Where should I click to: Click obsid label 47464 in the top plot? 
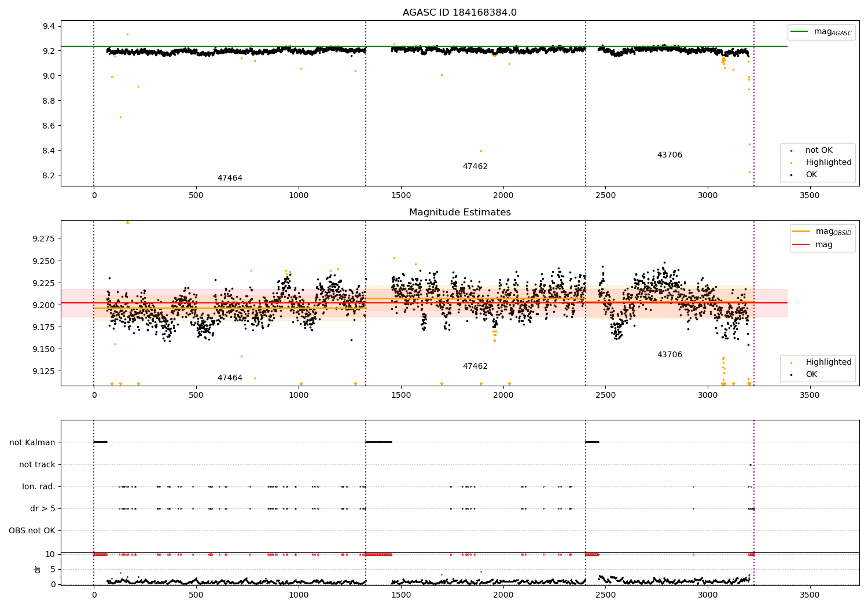(x=230, y=178)
